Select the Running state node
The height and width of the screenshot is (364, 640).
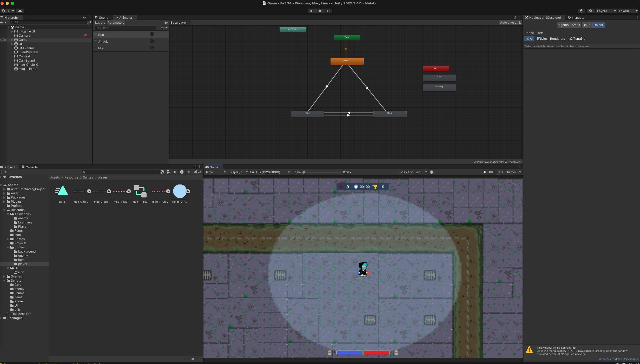tap(439, 88)
